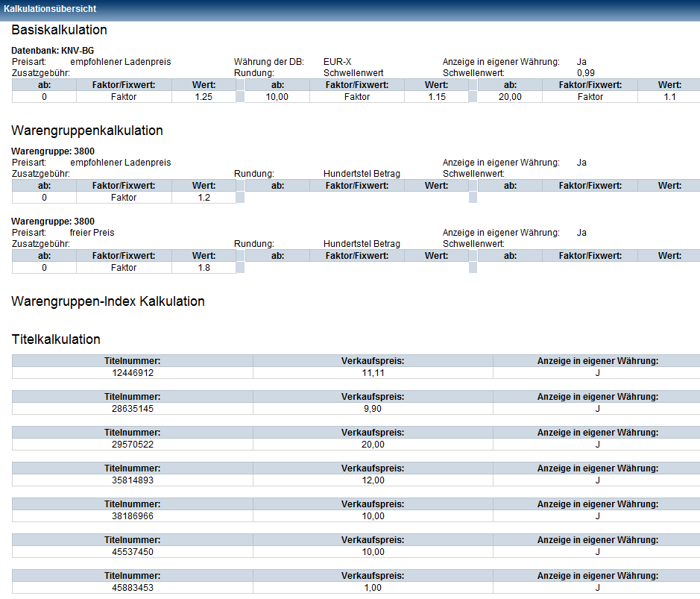Viewport: 700px width, 599px height.
Task: Select the factor value 1.25 cell
Action: (204, 97)
